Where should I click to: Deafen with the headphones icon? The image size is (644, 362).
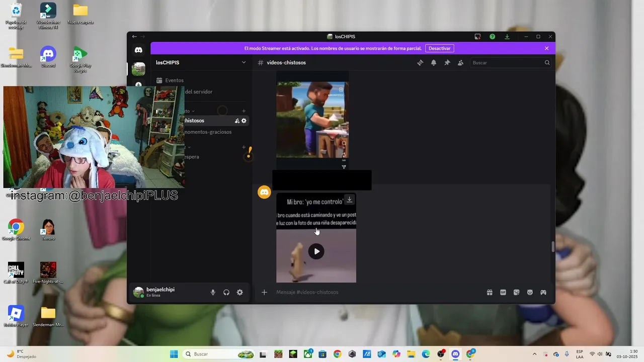[226, 292]
